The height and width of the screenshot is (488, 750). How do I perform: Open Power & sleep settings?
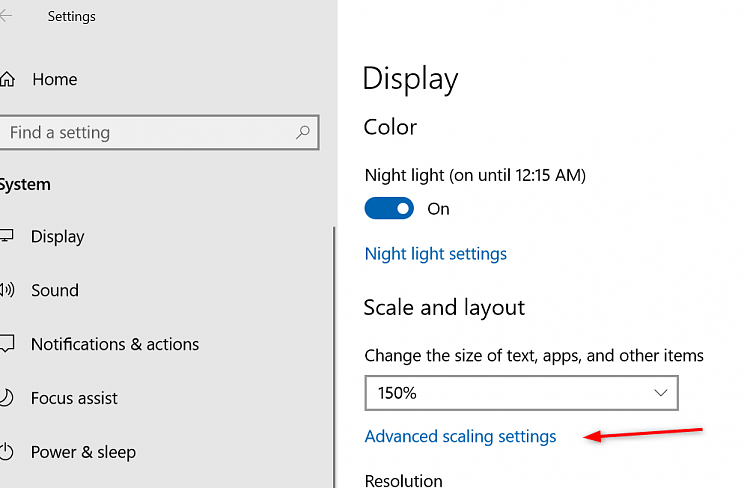[x=83, y=452]
